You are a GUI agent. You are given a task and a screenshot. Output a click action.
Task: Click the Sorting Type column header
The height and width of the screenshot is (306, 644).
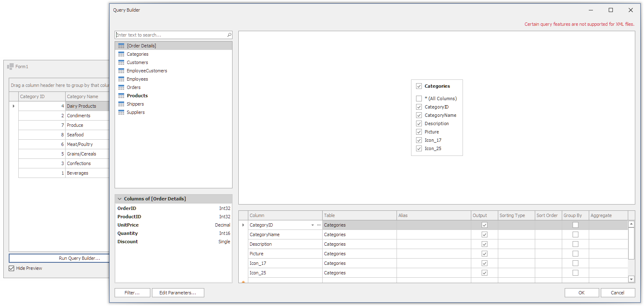click(x=517, y=215)
